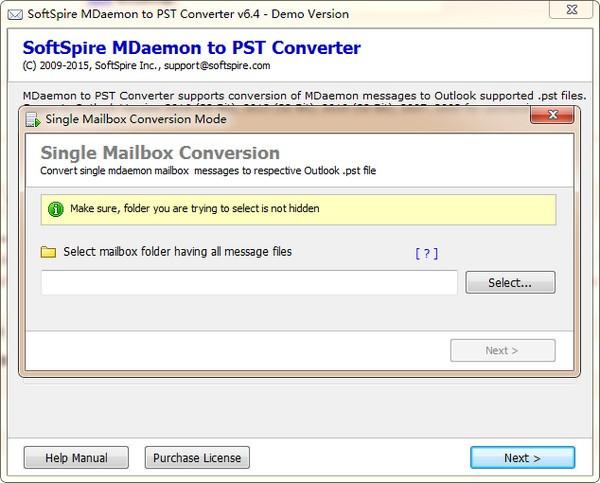The width and height of the screenshot is (600, 483).
Task: Click the green info icon in the notice
Action: [55, 210]
